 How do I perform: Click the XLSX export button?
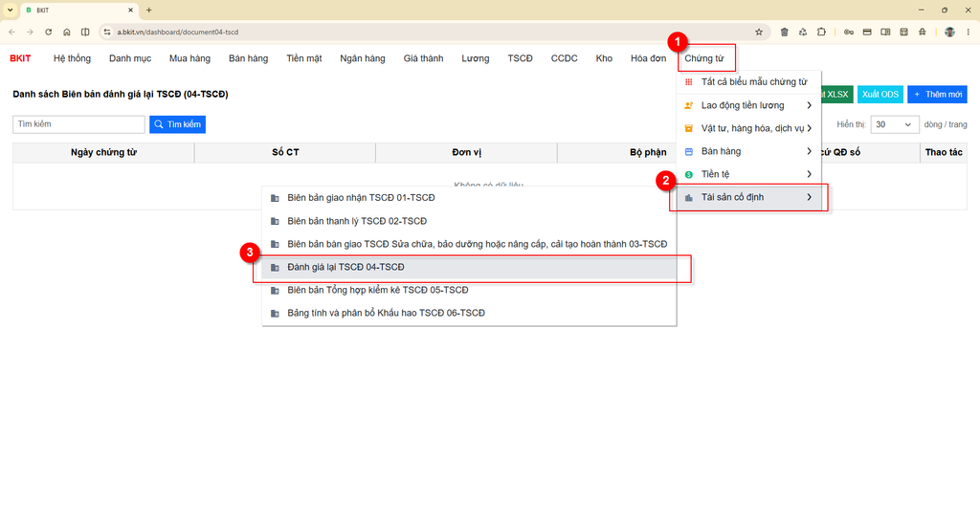pos(836,95)
